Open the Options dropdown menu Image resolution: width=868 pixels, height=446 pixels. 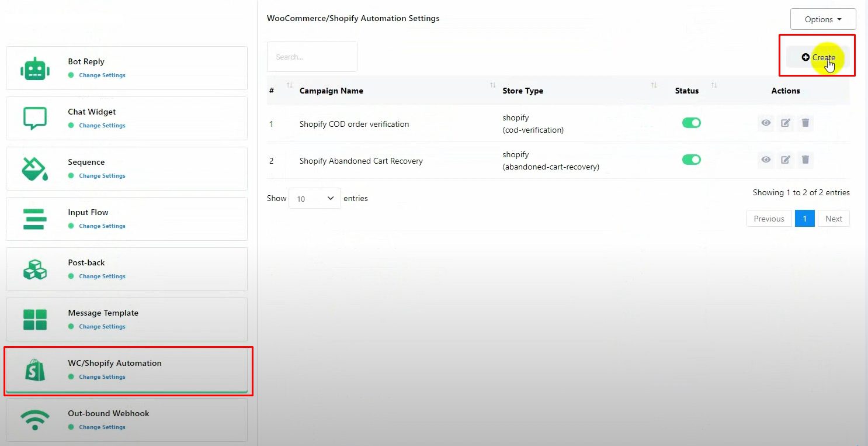pyautogui.click(x=822, y=19)
